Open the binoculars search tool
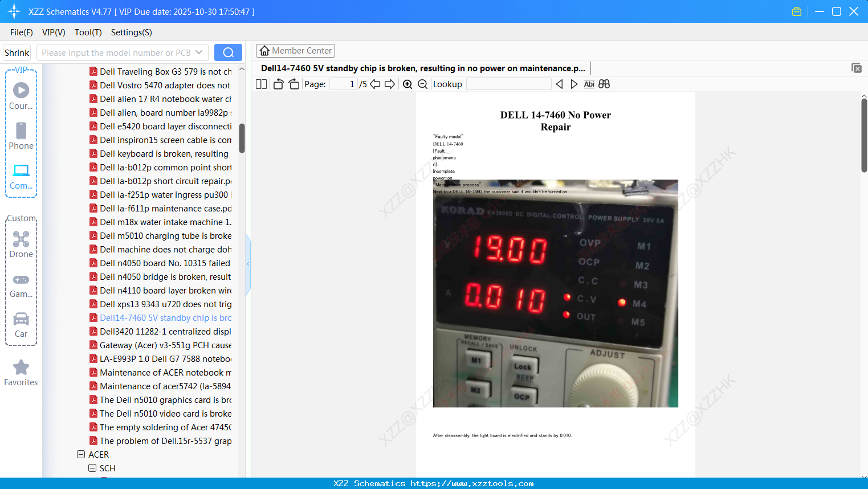Viewport: 868px width, 489px height. [x=604, y=84]
